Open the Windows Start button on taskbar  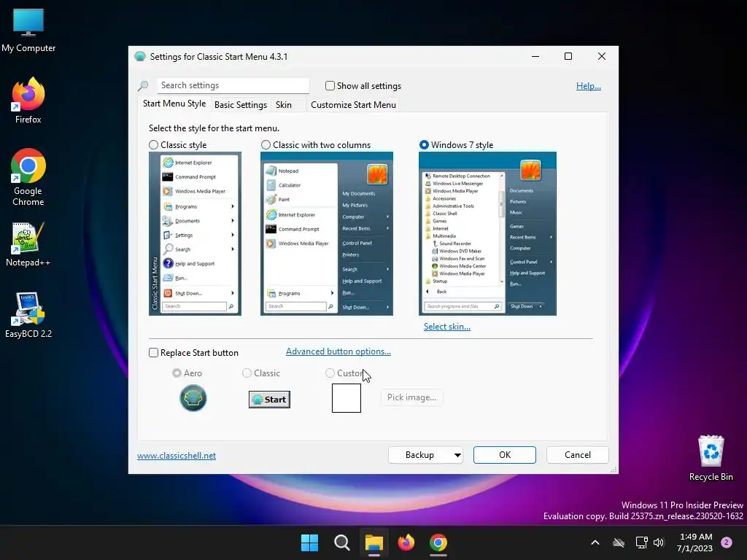[309, 542]
